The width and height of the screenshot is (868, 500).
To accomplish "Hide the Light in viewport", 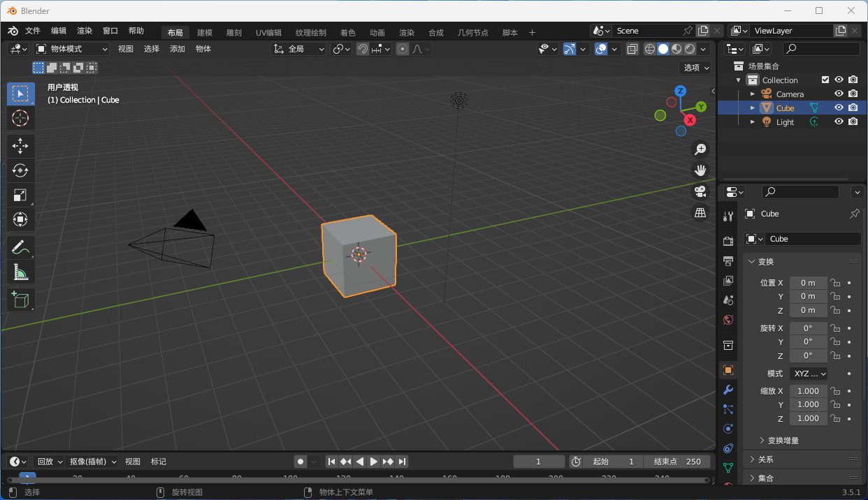I will [839, 122].
